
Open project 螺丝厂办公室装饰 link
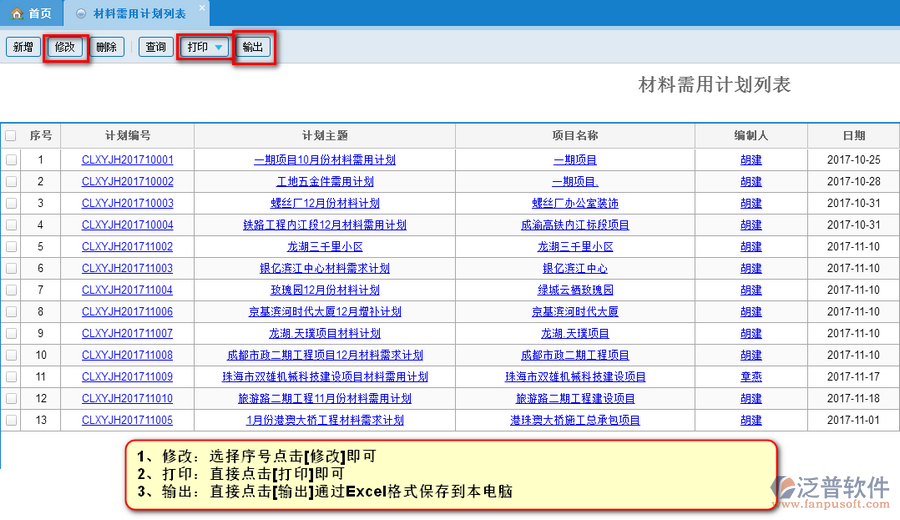[x=575, y=203]
